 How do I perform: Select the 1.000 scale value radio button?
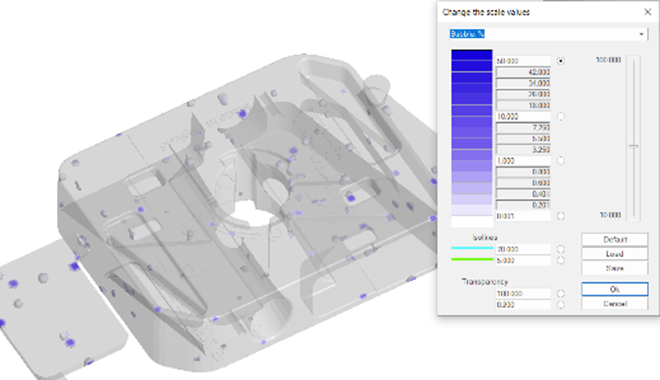(561, 160)
